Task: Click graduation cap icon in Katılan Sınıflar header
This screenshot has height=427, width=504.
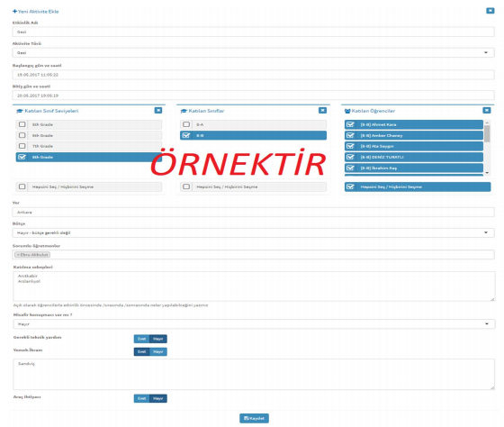Action: (x=184, y=111)
